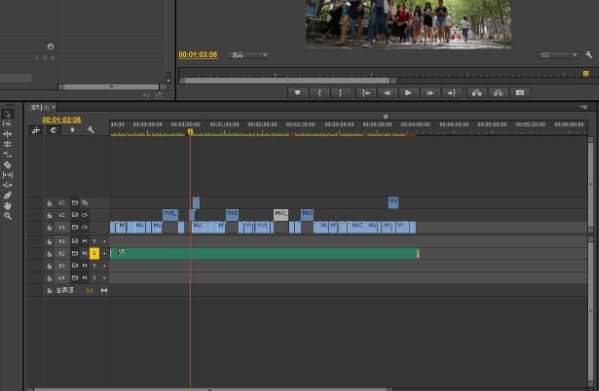Select the Slip tool
Viewport: 599px width, 391px height.
8,175
